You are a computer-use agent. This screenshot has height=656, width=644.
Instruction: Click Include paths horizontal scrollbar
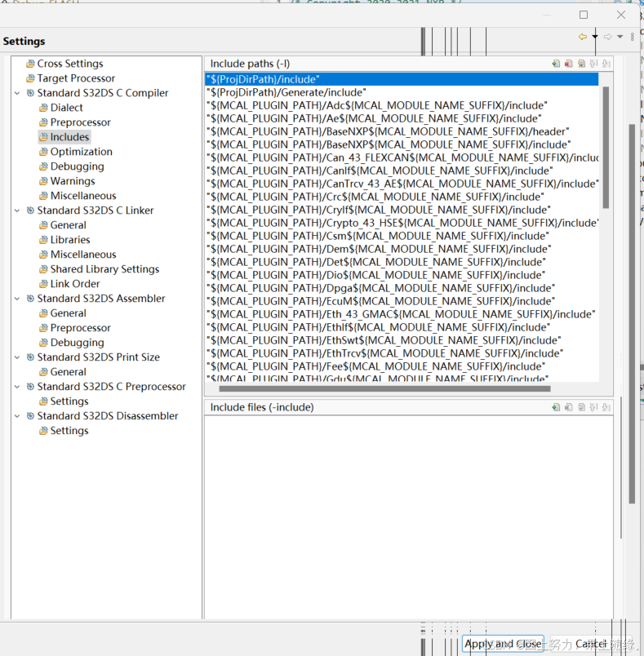click(384, 388)
